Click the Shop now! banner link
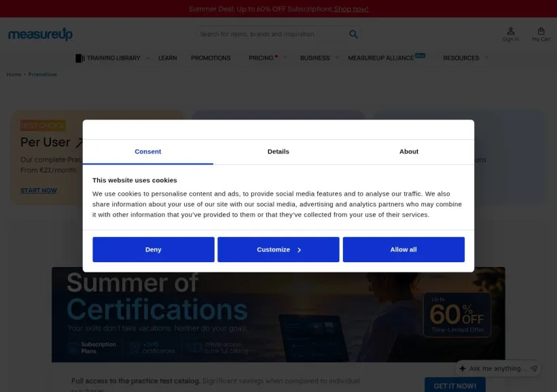557x392 pixels. [x=351, y=9]
